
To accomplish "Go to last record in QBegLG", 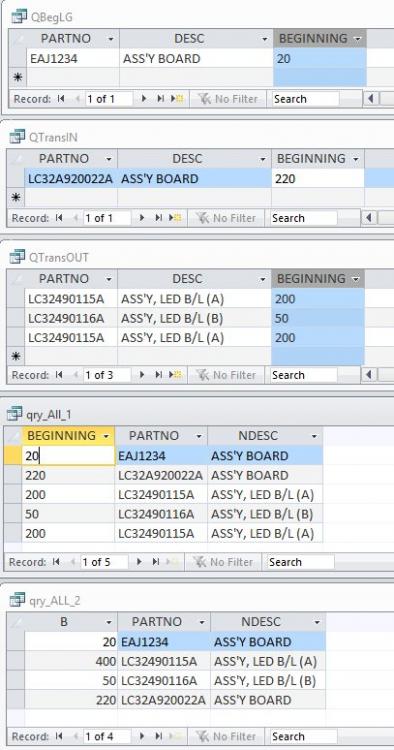I will pyautogui.click(x=161, y=99).
